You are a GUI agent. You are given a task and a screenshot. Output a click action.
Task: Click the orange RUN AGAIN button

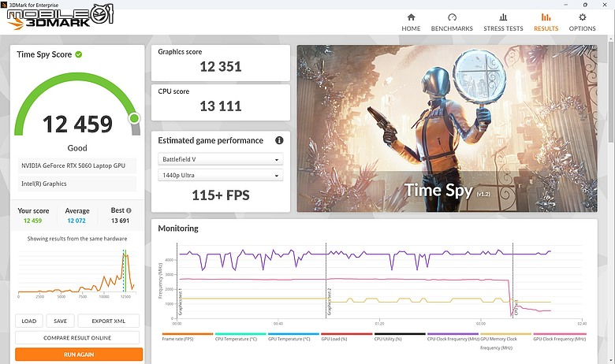[x=79, y=355]
